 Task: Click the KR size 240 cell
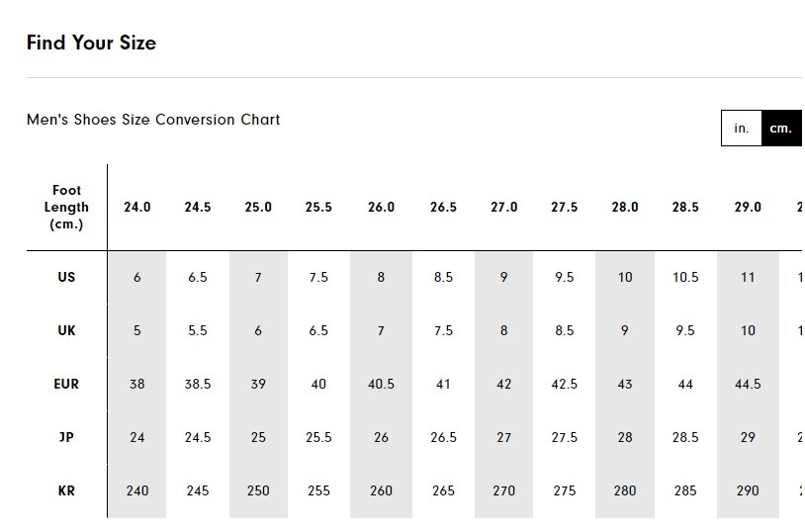[137, 490]
